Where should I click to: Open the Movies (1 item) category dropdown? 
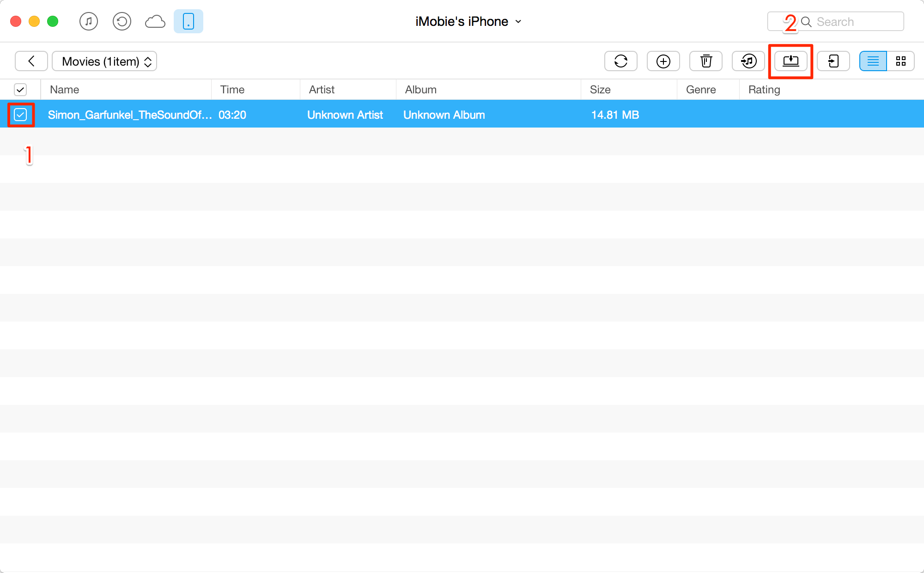click(x=104, y=61)
